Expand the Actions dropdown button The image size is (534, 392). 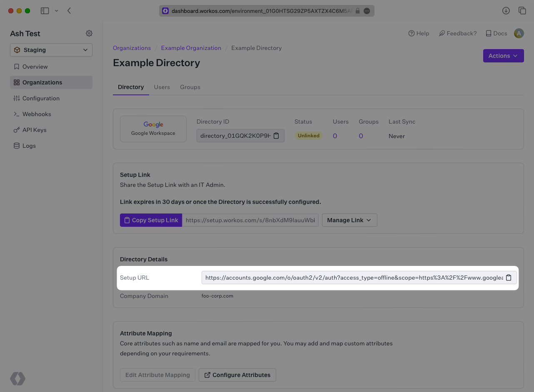pyautogui.click(x=503, y=56)
